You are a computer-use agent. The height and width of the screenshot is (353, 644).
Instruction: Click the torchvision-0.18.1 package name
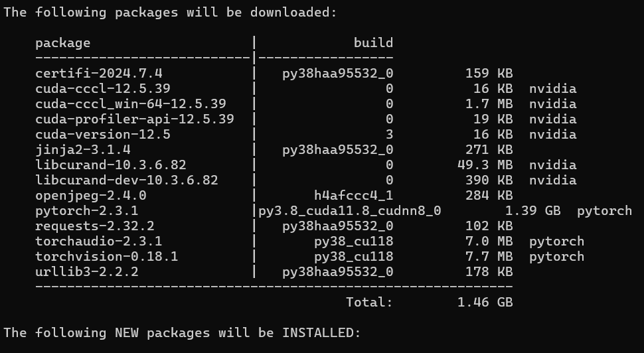pos(106,256)
